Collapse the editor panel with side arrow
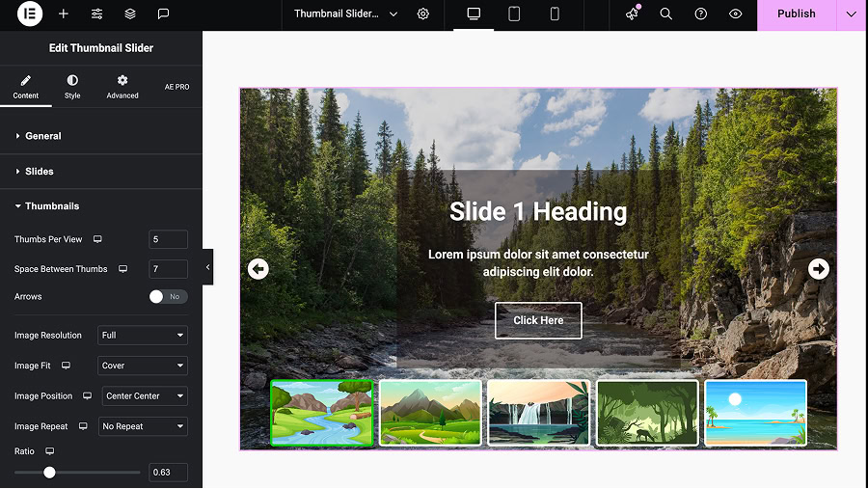This screenshot has height=489, width=868. [x=207, y=267]
